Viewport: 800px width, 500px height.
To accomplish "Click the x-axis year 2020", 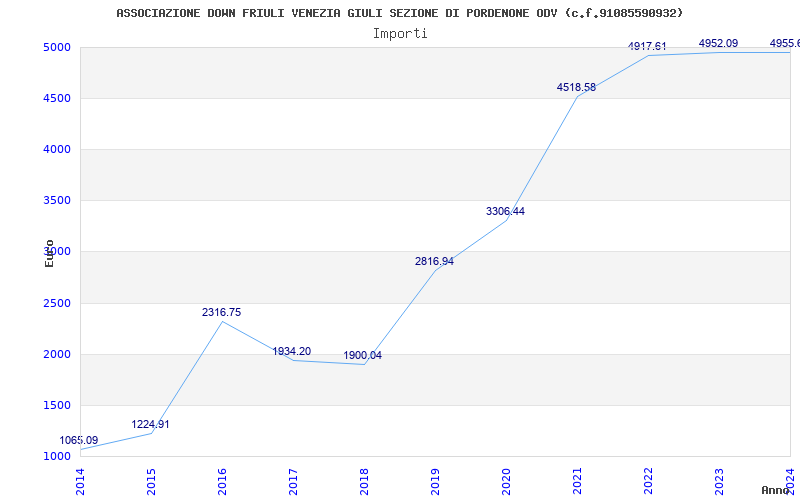I will [x=506, y=482].
